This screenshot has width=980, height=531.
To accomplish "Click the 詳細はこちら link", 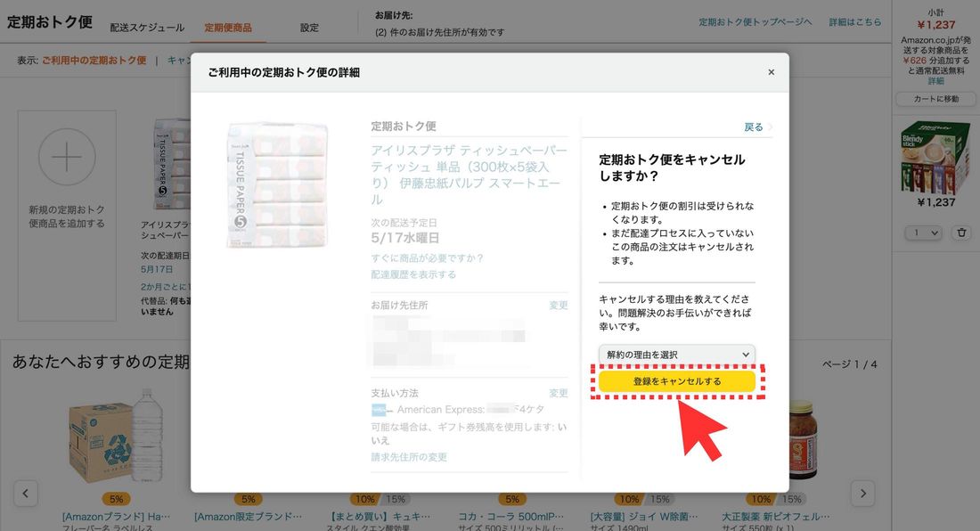I will pos(855,22).
